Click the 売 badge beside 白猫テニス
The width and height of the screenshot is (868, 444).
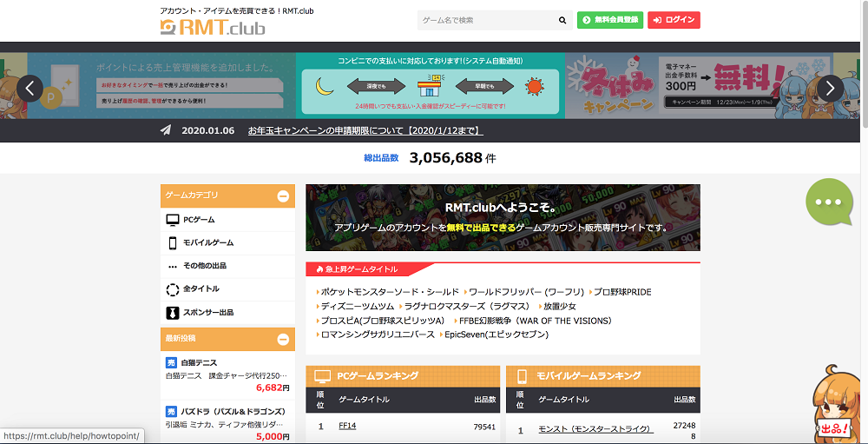pyautogui.click(x=171, y=362)
